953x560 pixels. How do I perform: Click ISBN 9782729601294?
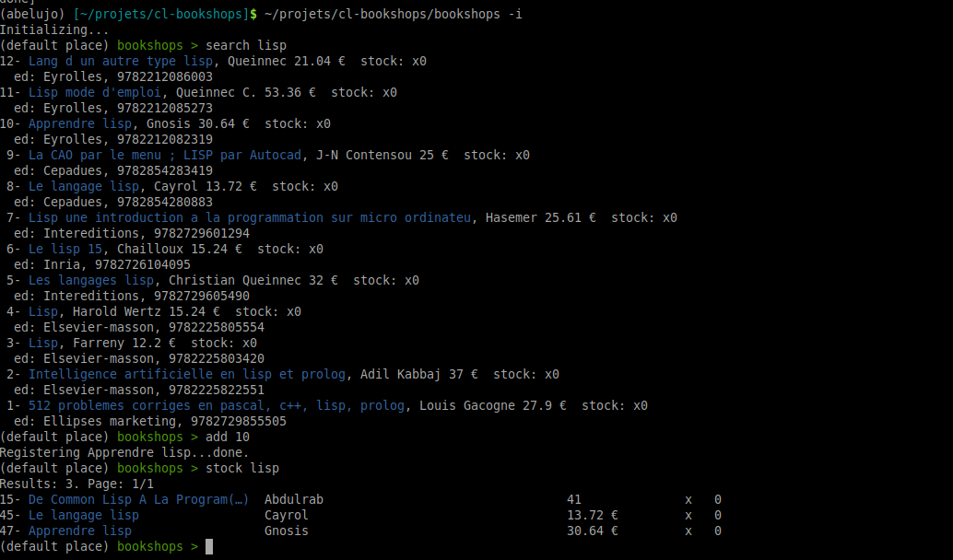click(202, 233)
